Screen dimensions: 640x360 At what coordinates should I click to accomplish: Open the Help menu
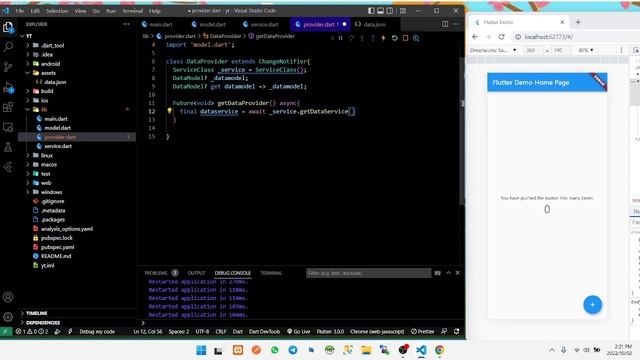point(155,11)
